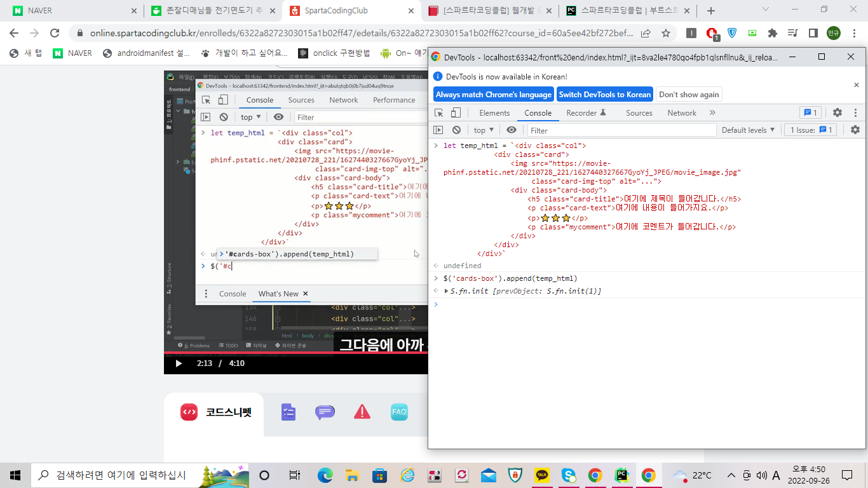
Task: Open the Chrome profile avatar
Action: coord(833,33)
